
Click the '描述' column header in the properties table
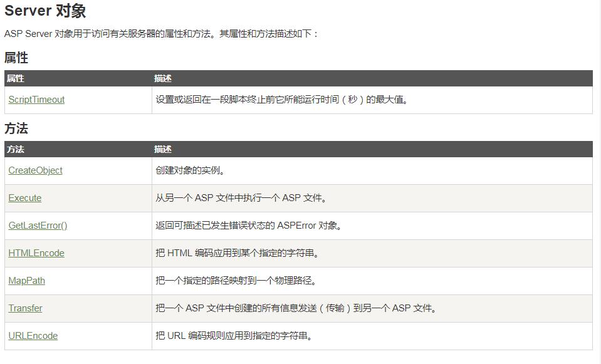162,78
